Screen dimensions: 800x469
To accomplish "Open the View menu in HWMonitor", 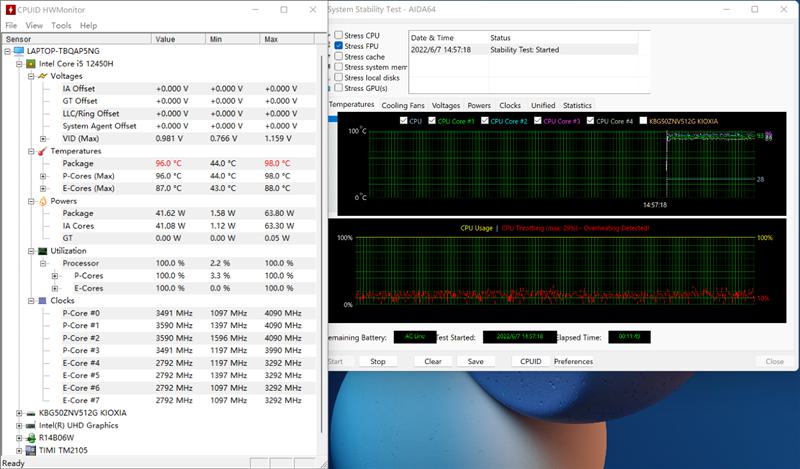I will pos(34,26).
